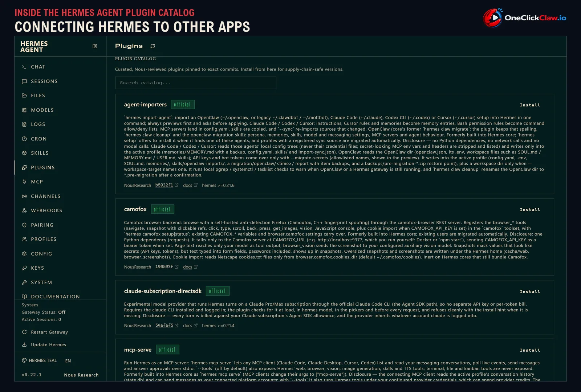Open Chat from the sidebar
Viewport: 581px width, 392px height.
coord(38,67)
